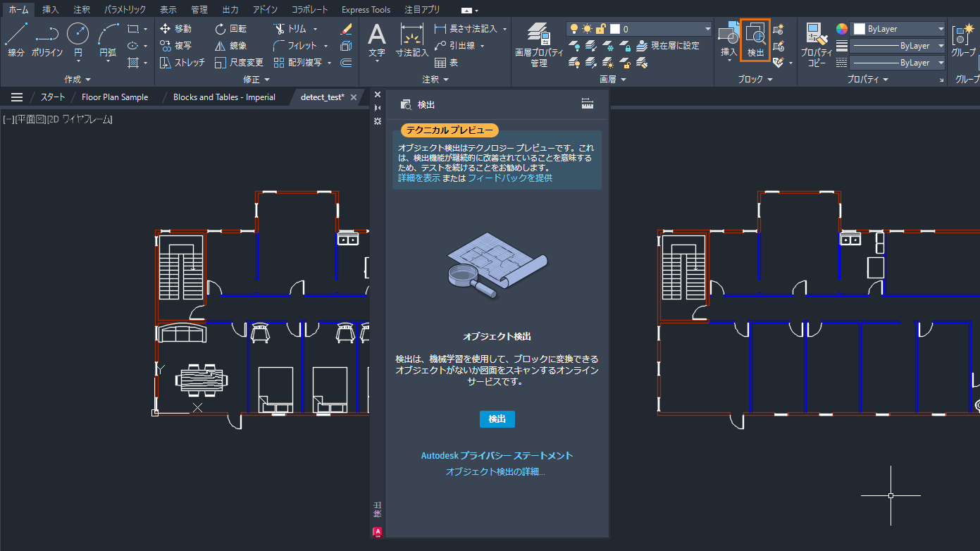
Task: Toggle layer freeze sun icon in layer dropdown
Action: click(587, 29)
